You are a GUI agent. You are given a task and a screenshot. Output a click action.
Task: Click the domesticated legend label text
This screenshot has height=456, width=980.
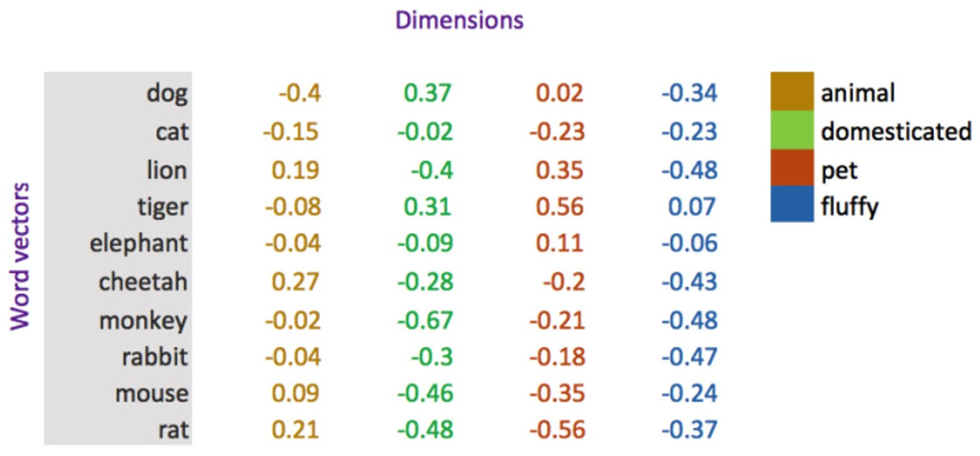[x=896, y=132]
